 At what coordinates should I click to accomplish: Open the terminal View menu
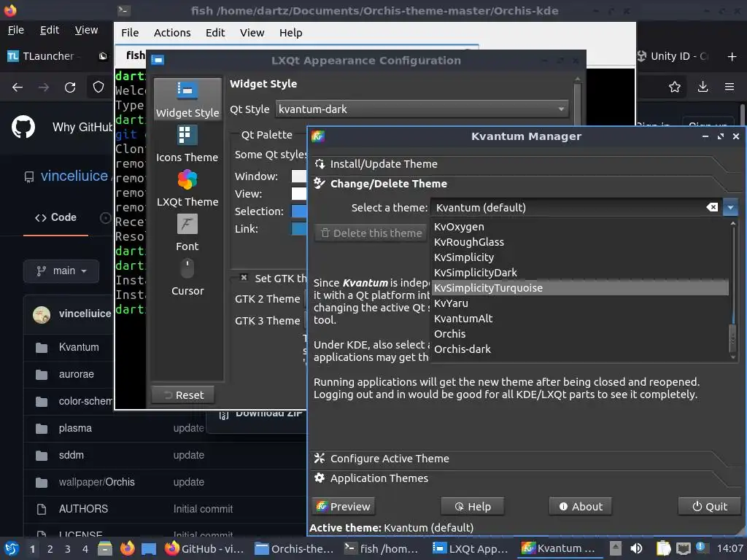252,32
